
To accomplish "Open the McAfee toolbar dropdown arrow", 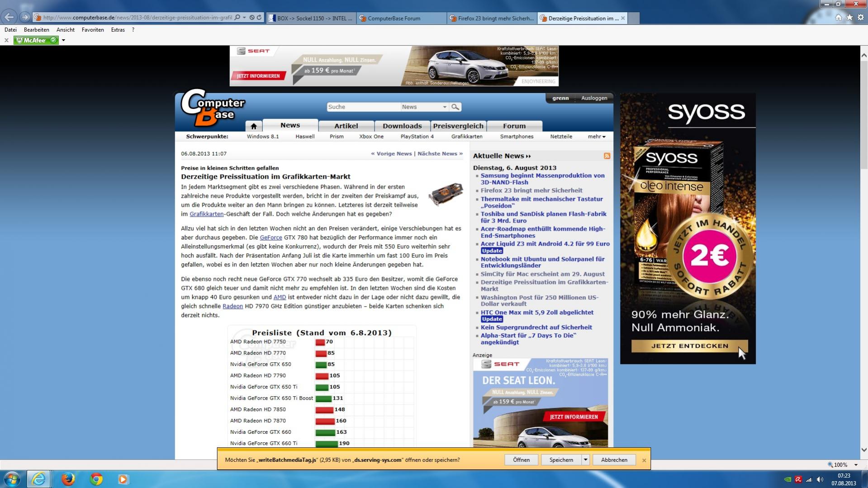I will 63,40.
